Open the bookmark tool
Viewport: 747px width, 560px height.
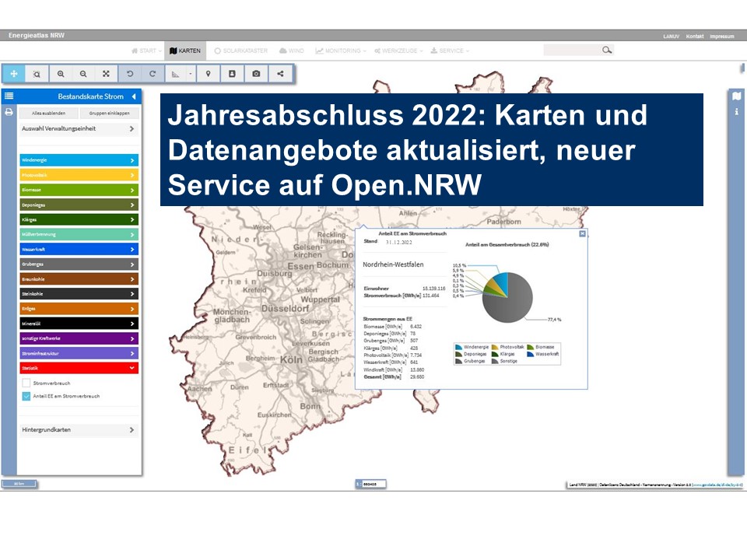point(232,74)
